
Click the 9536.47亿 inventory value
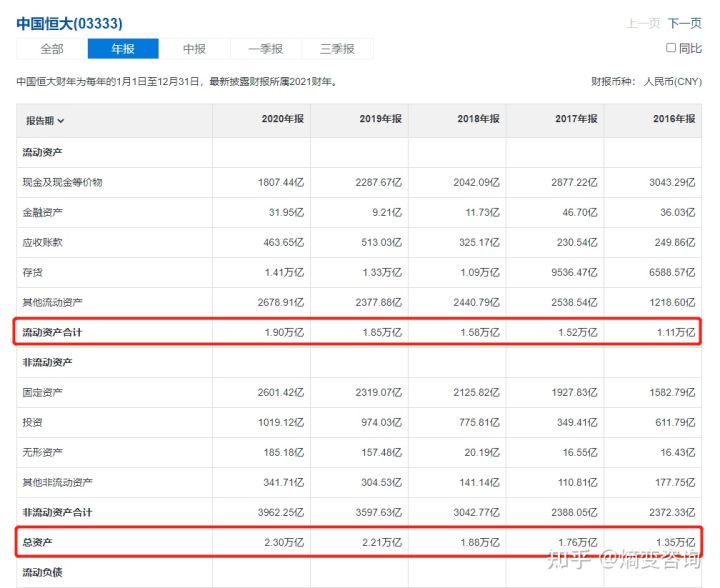(574, 272)
